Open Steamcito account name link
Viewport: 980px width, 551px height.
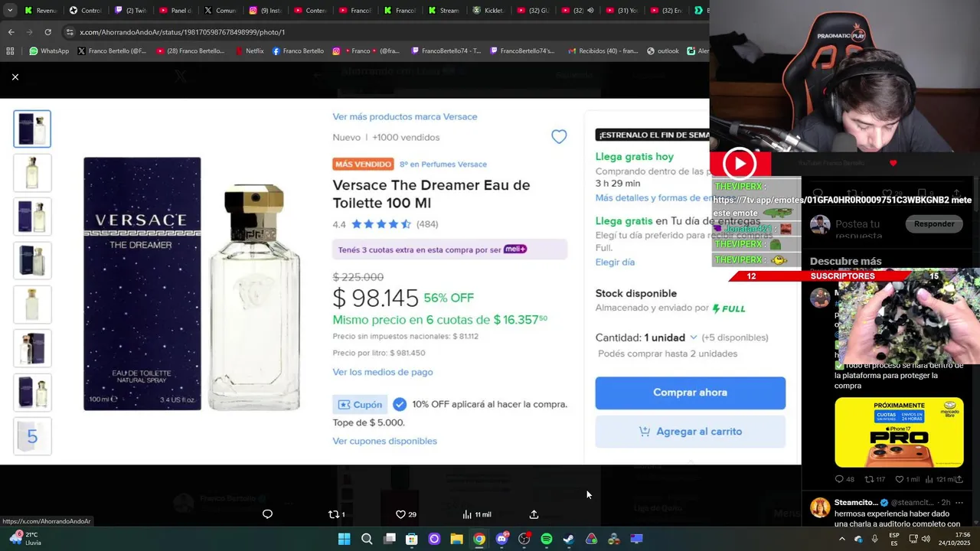[x=856, y=502]
